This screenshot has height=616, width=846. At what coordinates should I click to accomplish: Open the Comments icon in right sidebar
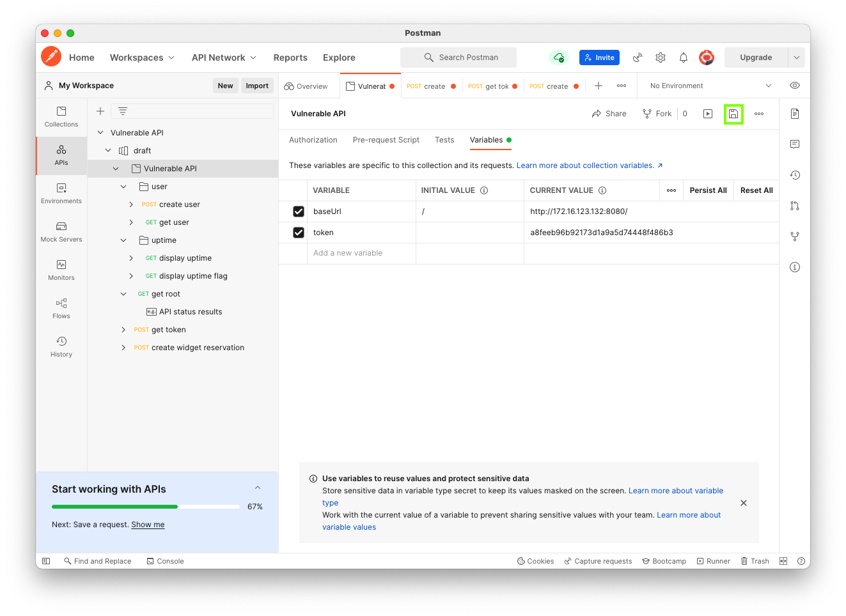tap(795, 144)
